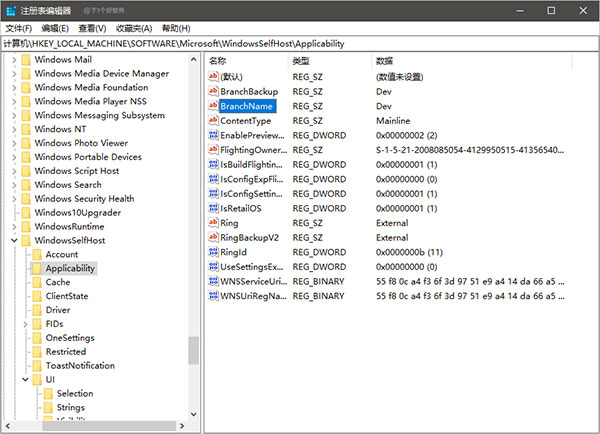The width and height of the screenshot is (600, 434).
Task: Click the folder icon of the Account key
Action: [x=37, y=254]
